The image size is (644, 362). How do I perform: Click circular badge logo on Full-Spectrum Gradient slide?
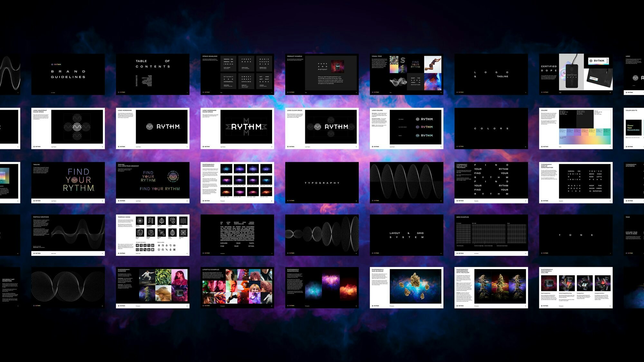tap(173, 176)
